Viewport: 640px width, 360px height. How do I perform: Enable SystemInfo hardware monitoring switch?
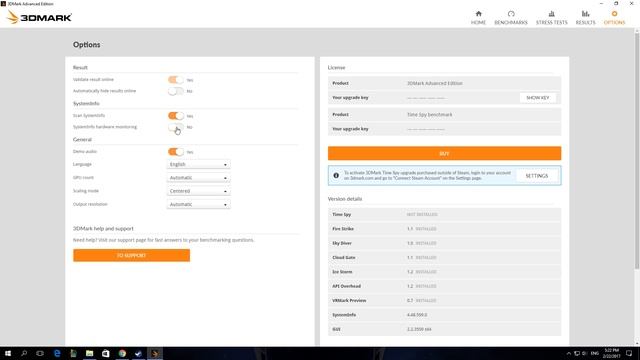coord(176,127)
